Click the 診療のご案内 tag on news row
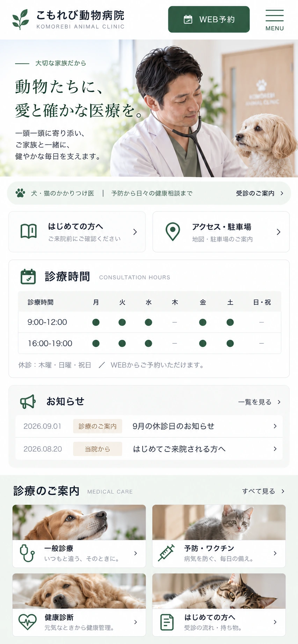This screenshot has width=298, height=644. click(97, 426)
